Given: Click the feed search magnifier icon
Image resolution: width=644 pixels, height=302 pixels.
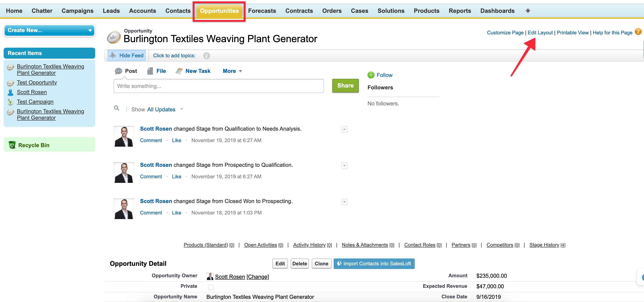Looking at the screenshot, I should click(116, 108).
